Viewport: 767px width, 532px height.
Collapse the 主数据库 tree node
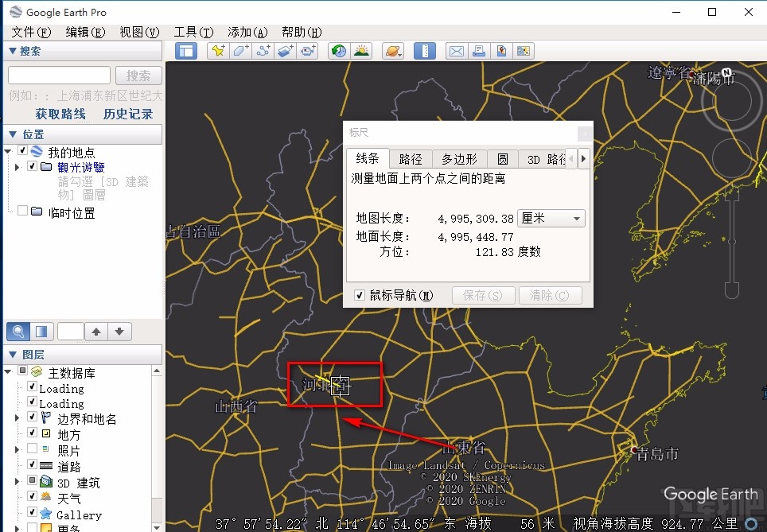click(8, 372)
